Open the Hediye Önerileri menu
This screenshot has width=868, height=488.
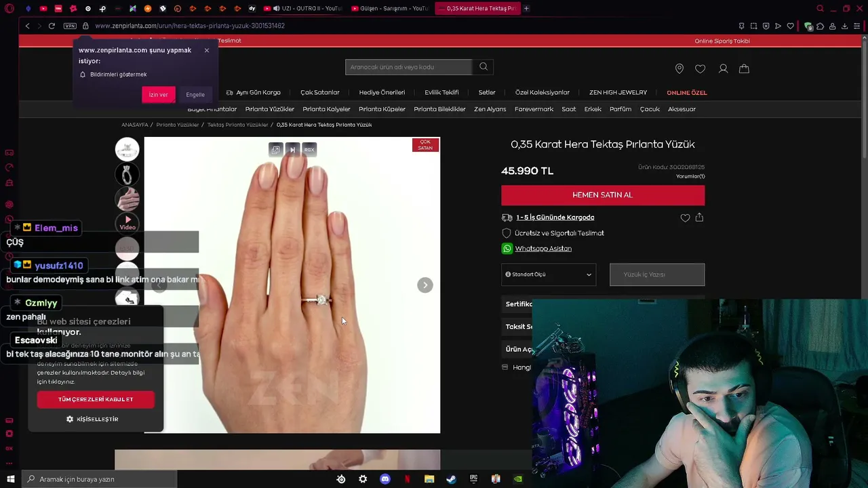(x=382, y=93)
